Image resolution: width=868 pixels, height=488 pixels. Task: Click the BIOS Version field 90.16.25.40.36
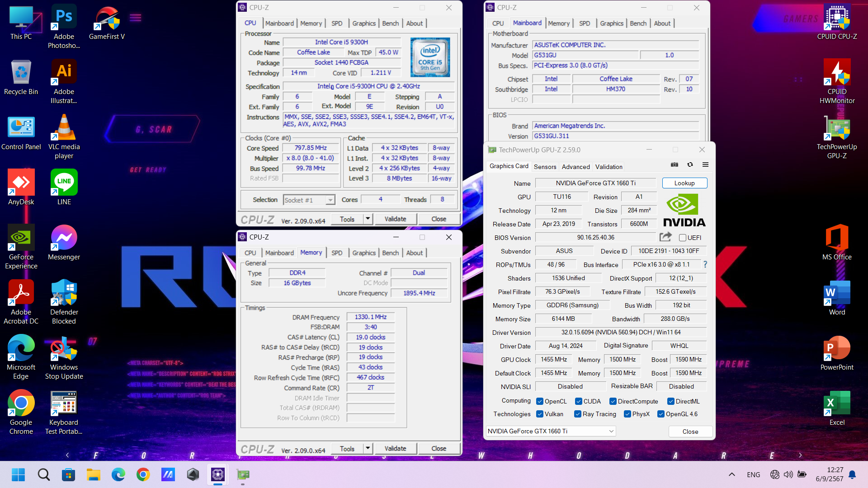pyautogui.click(x=595, y=237)
